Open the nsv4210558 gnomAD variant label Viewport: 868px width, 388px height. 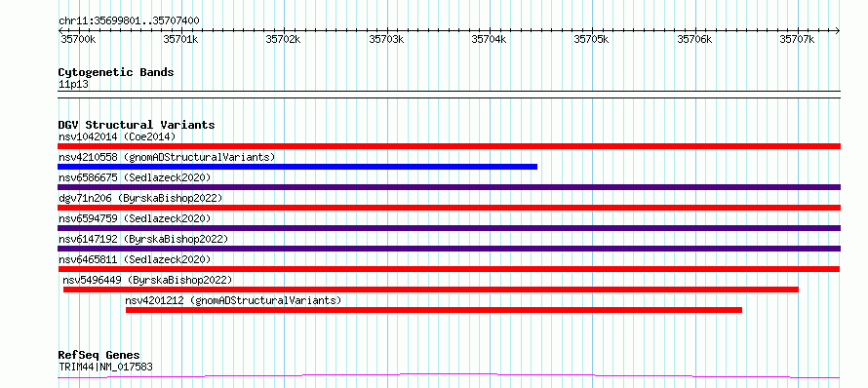click(x=167, y=157)
